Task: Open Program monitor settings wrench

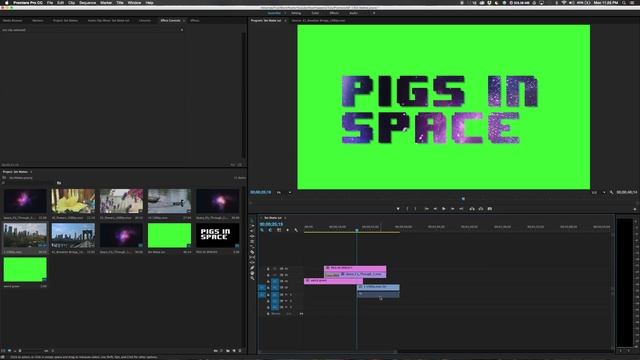Action: click(x=611, y=192)
